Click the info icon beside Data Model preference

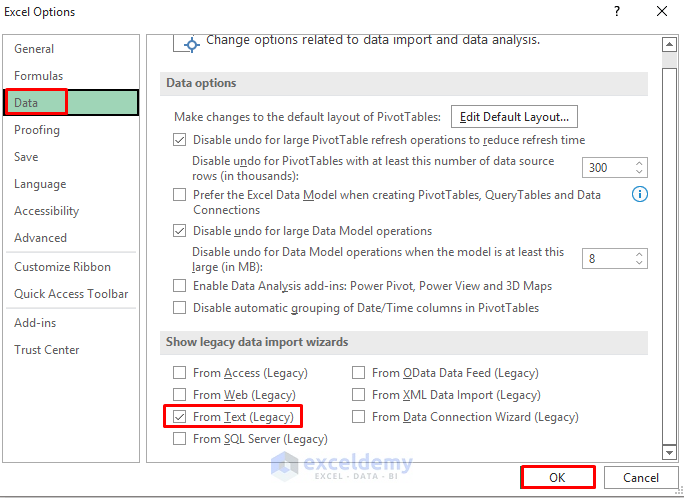point(640,194)
